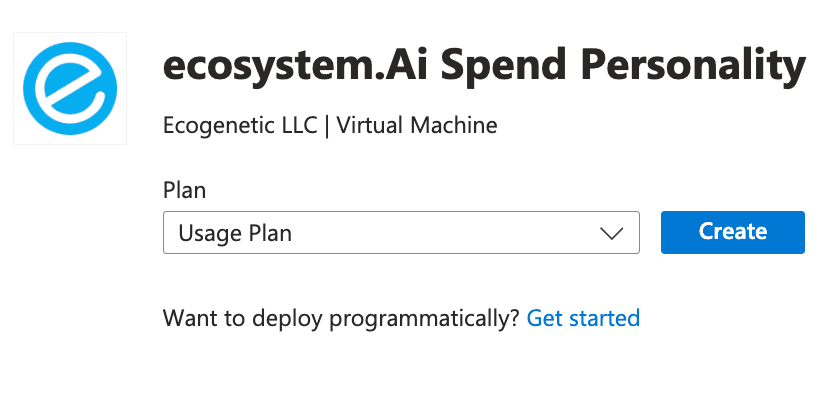Click the 'Want to deploy programmatically?' text
The width and height of the screenshot is (816, 400).
coord(341,318)
